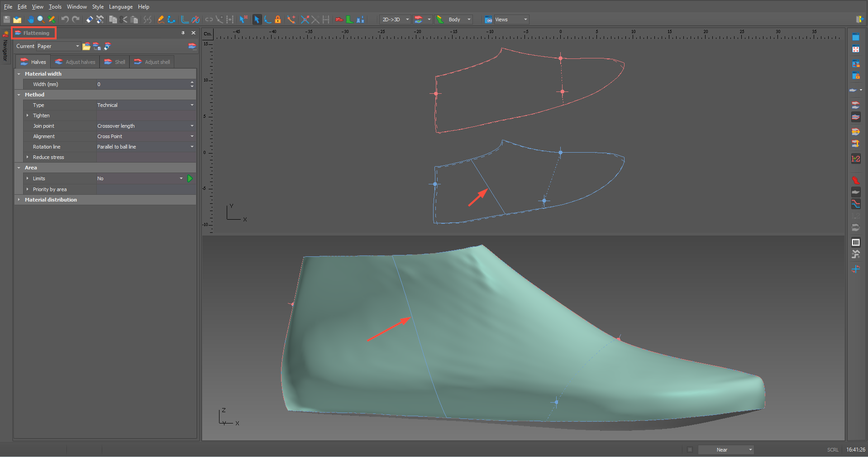
Task: Click the green boot icon in toolbar
Action: pyautogui.click(x=349, y=19)
